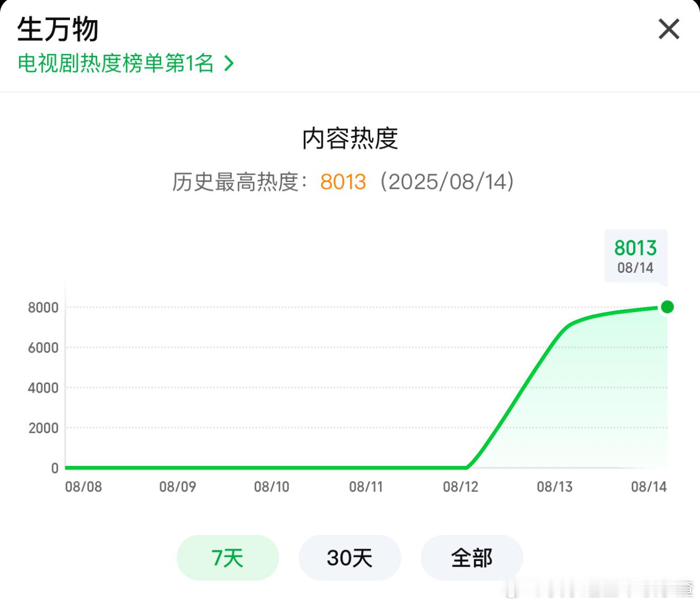The width and height of the screenshot is (700, 605).
Task: Switch to the 全部 range tab
Action: click(472, 558)
